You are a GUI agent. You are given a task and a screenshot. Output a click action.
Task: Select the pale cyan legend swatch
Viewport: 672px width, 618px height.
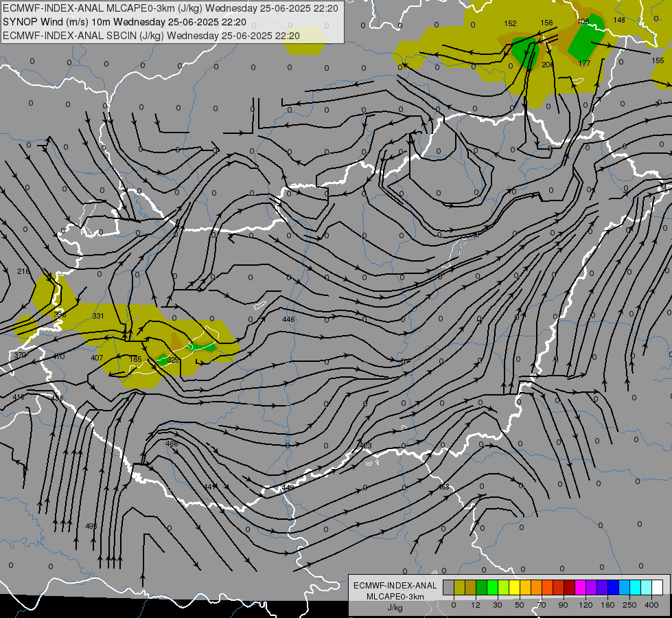pos(647,587)
